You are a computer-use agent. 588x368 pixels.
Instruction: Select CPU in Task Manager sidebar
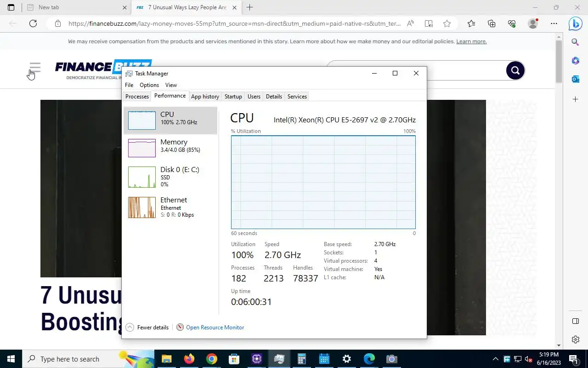(170, 120)
